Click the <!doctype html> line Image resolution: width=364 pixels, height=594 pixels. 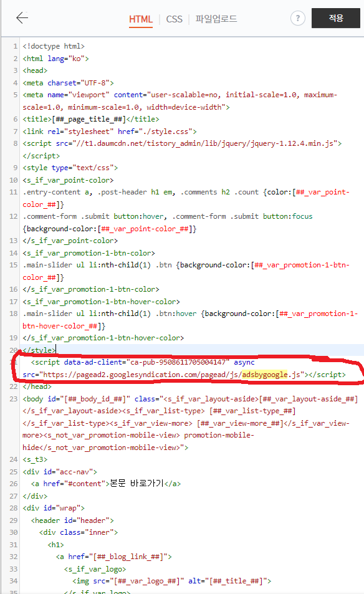pos(54,46)
